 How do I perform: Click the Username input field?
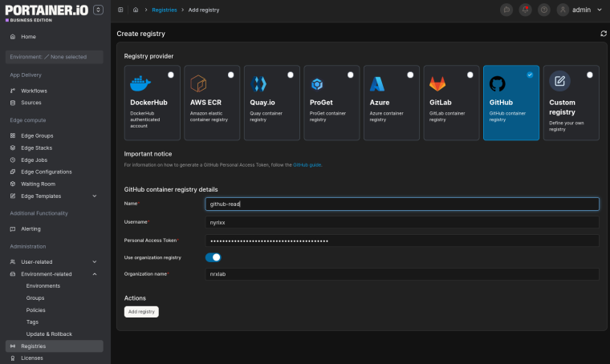point(402,222)
